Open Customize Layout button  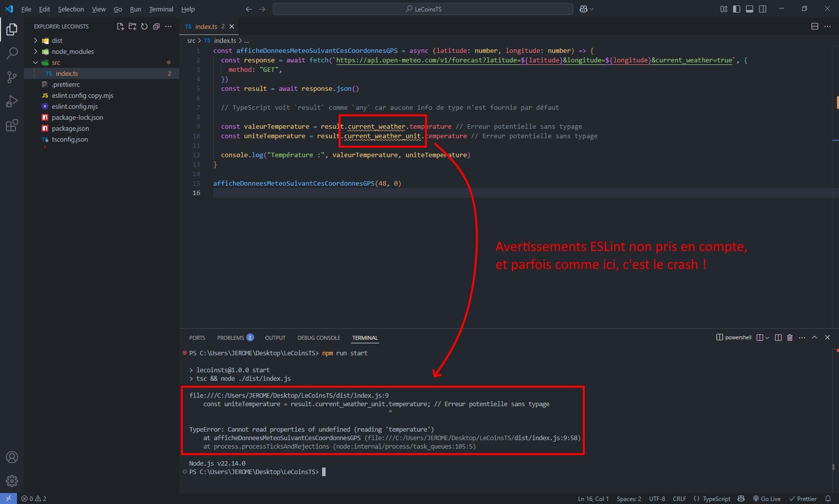coord(724,9)
